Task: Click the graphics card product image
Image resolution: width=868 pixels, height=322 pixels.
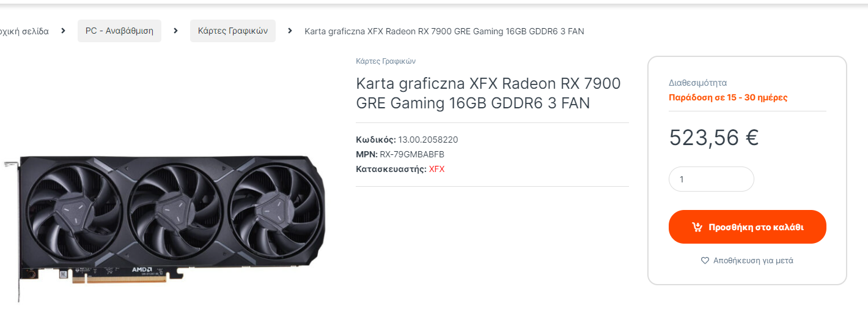Action: coord(165,219)
